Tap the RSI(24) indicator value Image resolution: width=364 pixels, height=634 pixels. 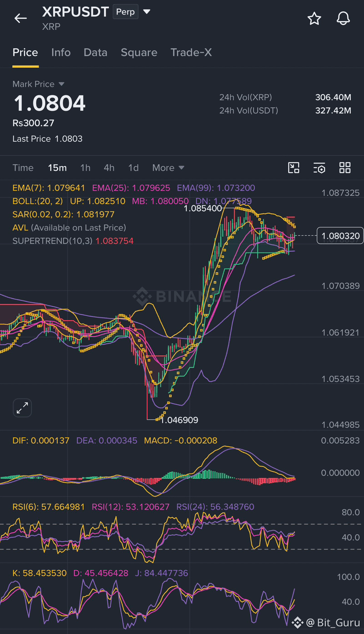(215, 507)
